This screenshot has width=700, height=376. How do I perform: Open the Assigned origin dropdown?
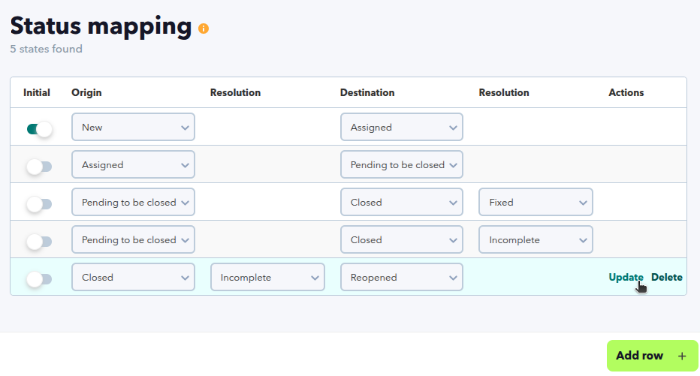tap(133, 165)
